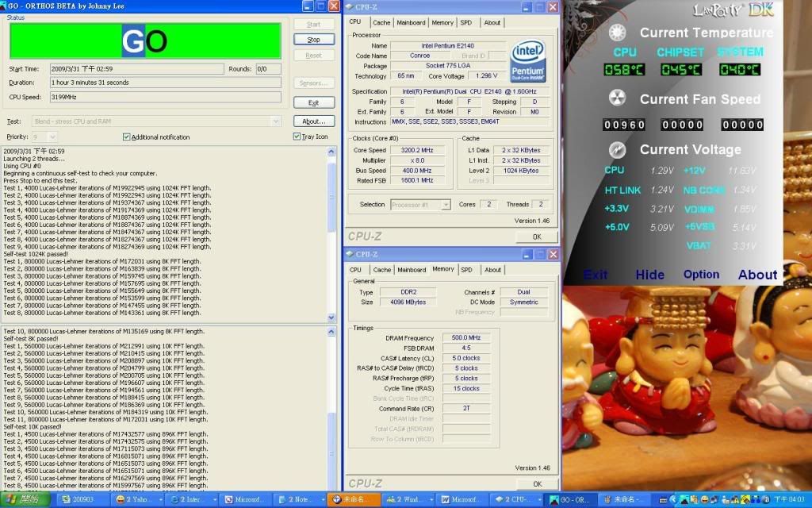This screenshot has height=508, width=812.
Task: Switch to CPU tab in CPU-Z memory window
Action: [355, 270]
